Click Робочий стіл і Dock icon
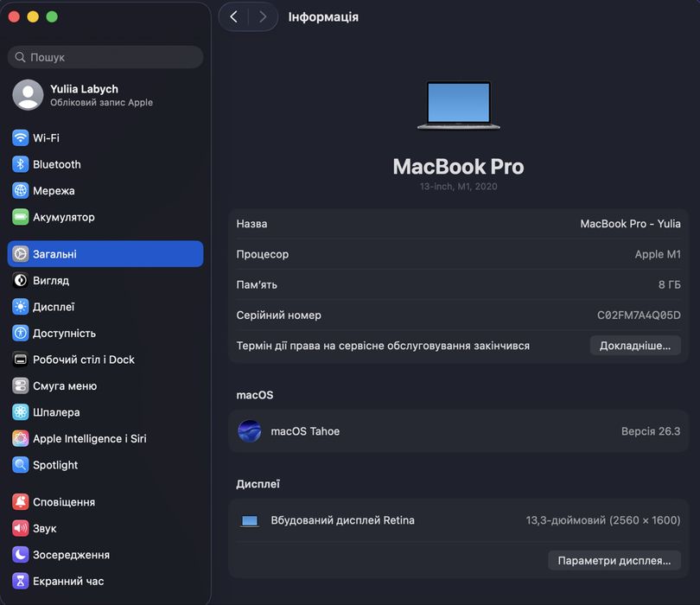Screen dimensions: 700x605 tap(20, 360)
